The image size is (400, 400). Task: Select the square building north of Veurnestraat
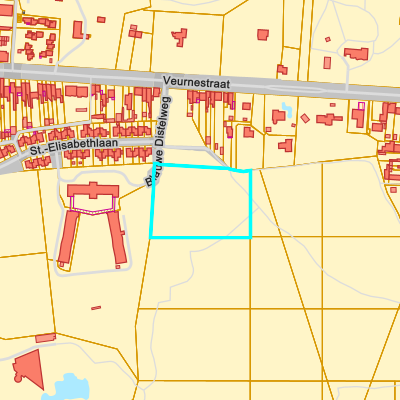click(x=263, y=35)
